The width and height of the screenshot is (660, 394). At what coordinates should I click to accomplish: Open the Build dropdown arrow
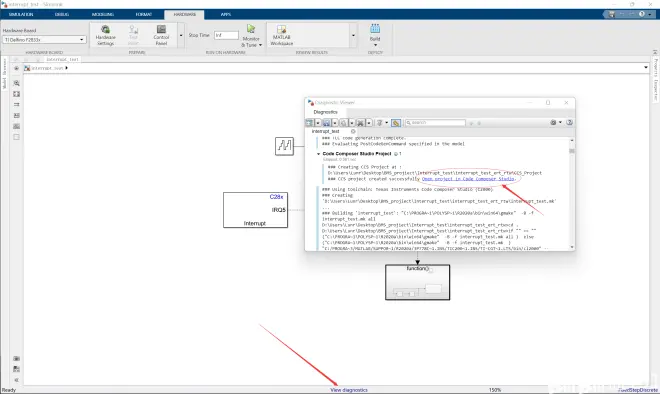[x=375, y=45]
